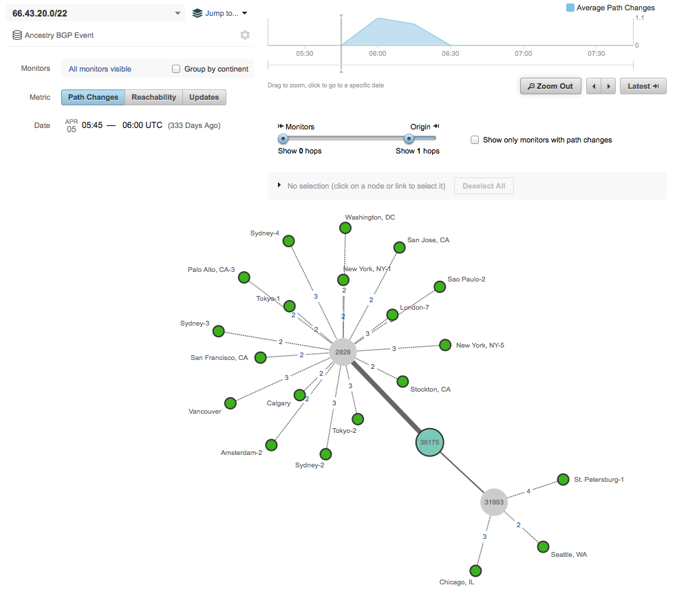
Task: Open the Jump to menu
Action: pos(220,13)
